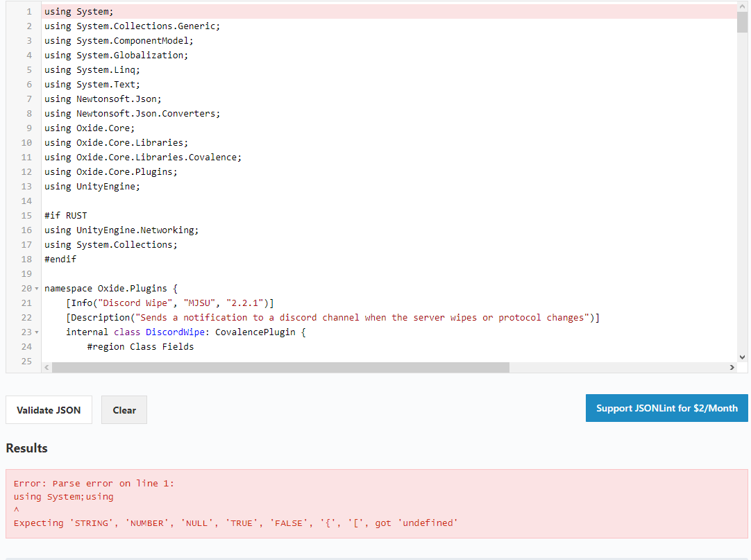The width and height of the screenshot is (751, 560).
Task: Click the 'using System;using' error snippet
Action: 64,497
